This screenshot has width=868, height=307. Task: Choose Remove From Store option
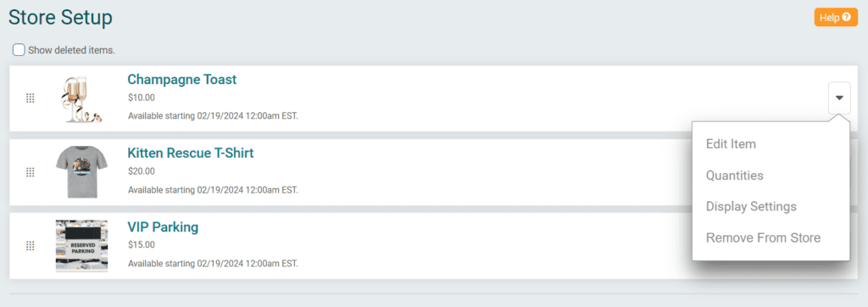764,238
